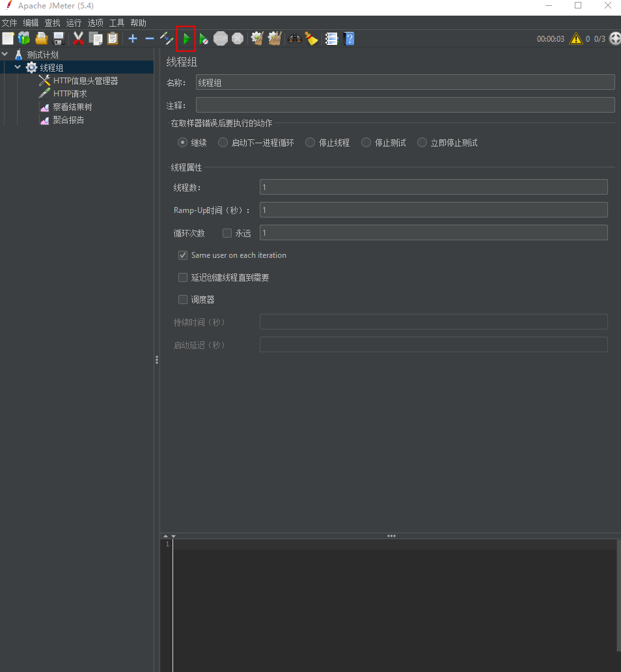Click the log panel up arrow
Viewport: 621px width, 672px height.
[166, 536]
